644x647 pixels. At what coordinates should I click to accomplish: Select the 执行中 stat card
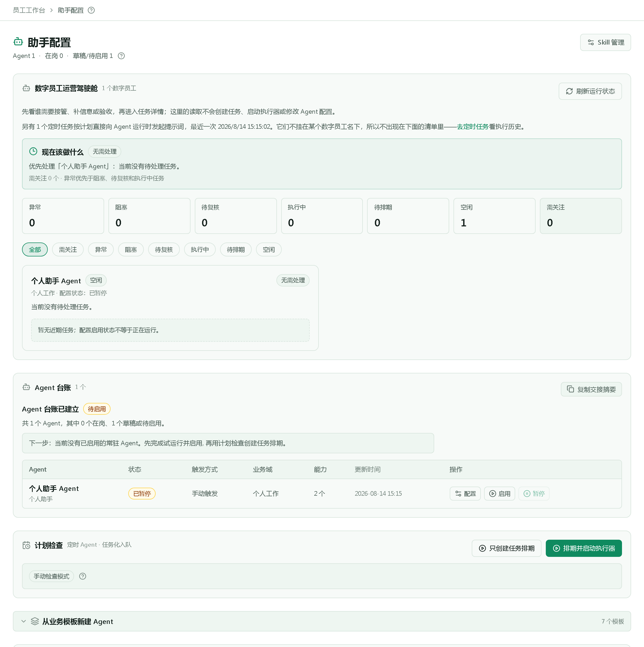322,216
